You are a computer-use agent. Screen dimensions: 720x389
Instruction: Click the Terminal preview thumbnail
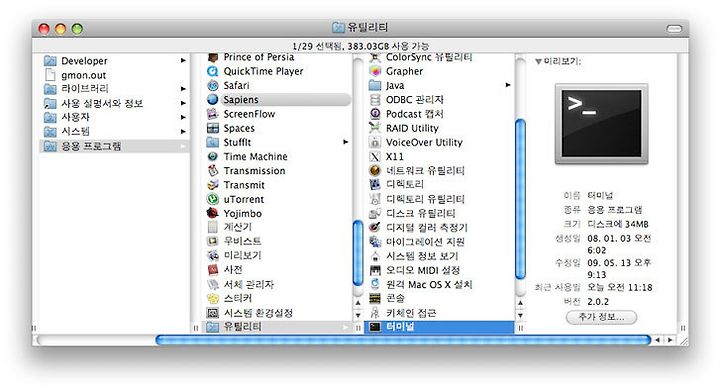coord(601,124)
